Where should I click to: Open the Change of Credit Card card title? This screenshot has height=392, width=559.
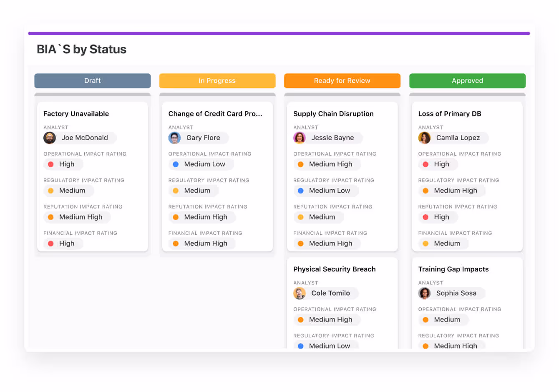[215, 113]
